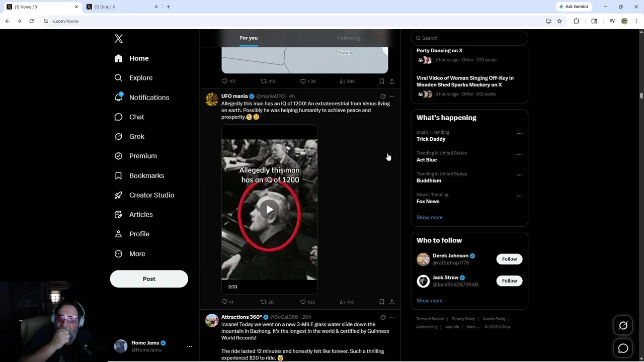This screenshot has width=644, height=362.
Task: Open Explore from the sidebar
Action: [x=133, y=78]
